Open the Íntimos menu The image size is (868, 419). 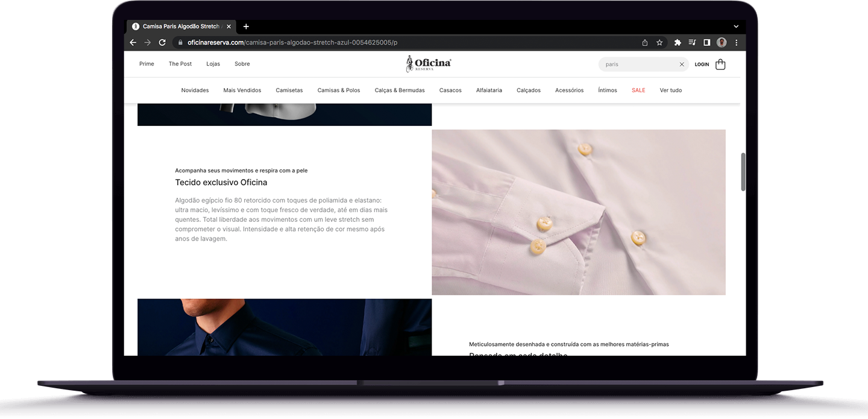[x=608, y=90]
